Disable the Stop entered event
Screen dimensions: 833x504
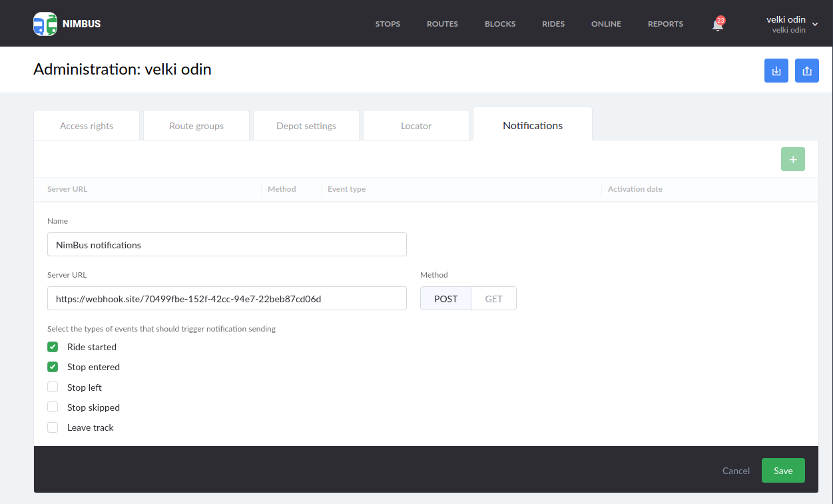click(x=53, y=367)
